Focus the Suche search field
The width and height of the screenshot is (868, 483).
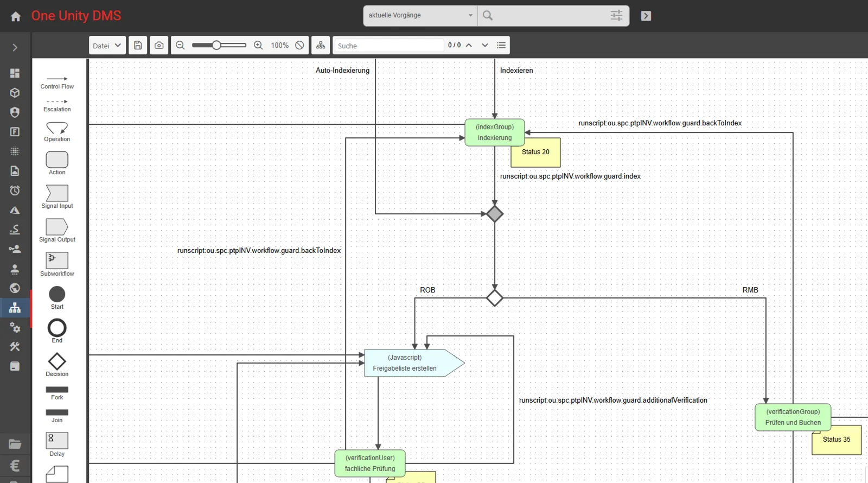coord(389,46)
